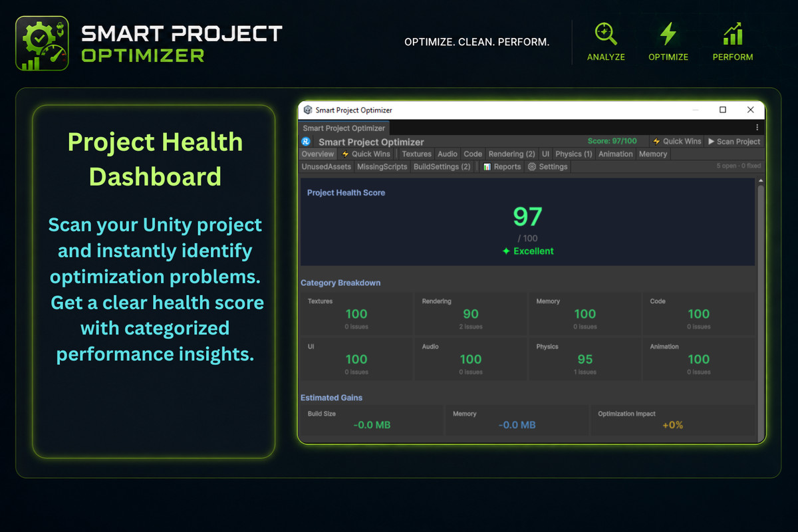Open the UnusedAssets tab

[326, 167]
